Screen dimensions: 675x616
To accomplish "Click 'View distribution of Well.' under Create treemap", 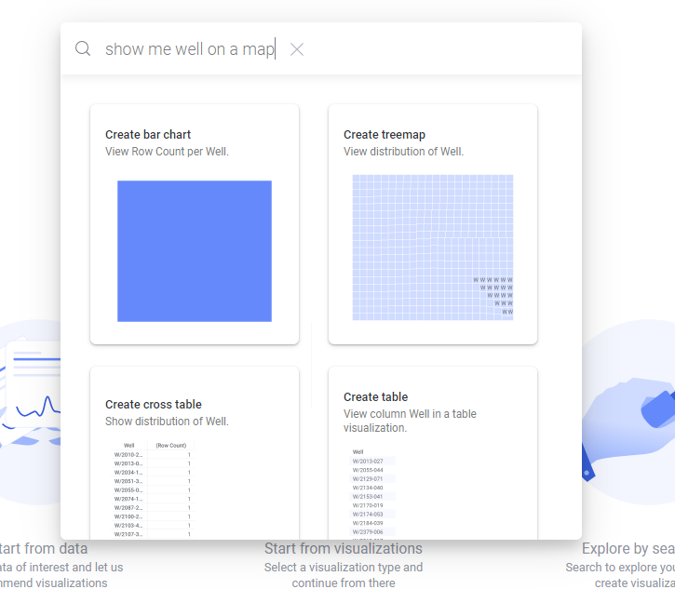I will [403, 152].
